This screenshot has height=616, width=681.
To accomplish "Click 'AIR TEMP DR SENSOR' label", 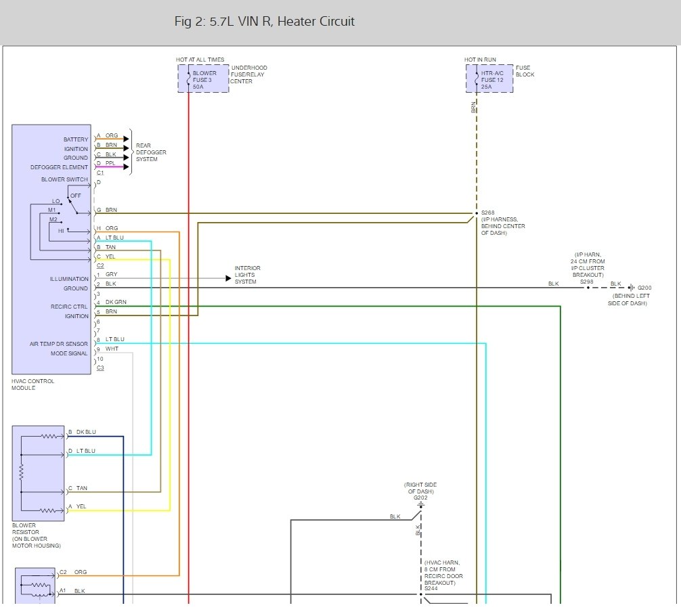I will [x=59, y=344].
